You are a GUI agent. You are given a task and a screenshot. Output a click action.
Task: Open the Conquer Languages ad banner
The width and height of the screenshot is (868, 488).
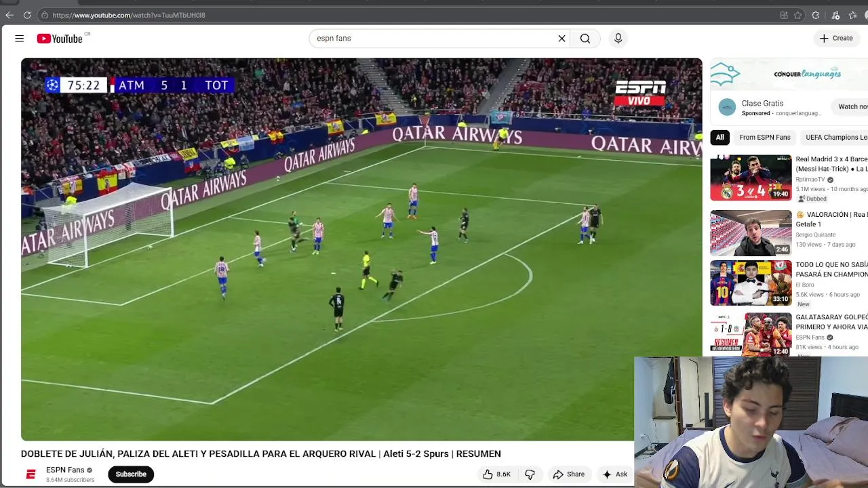[789, 74]
